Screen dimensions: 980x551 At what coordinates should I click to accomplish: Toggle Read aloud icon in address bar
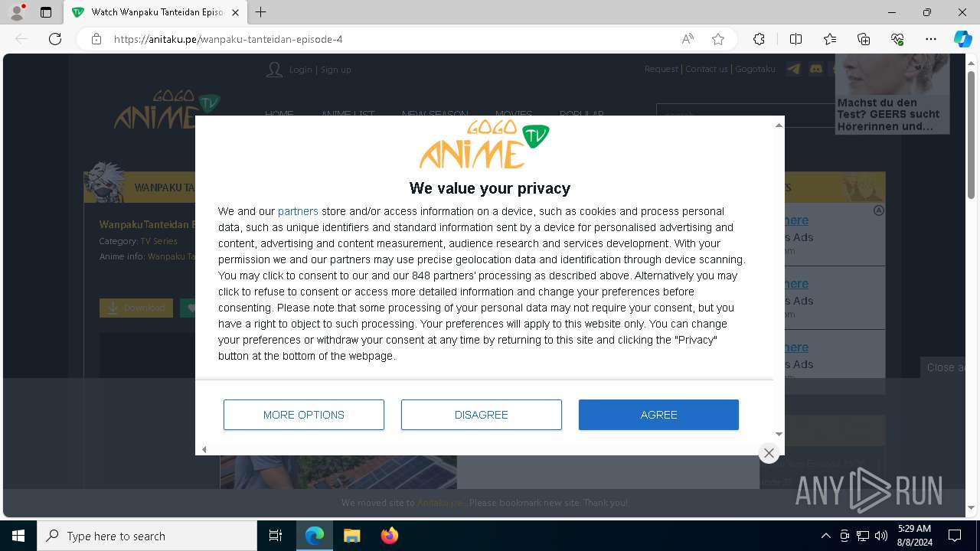click(688, 39)
